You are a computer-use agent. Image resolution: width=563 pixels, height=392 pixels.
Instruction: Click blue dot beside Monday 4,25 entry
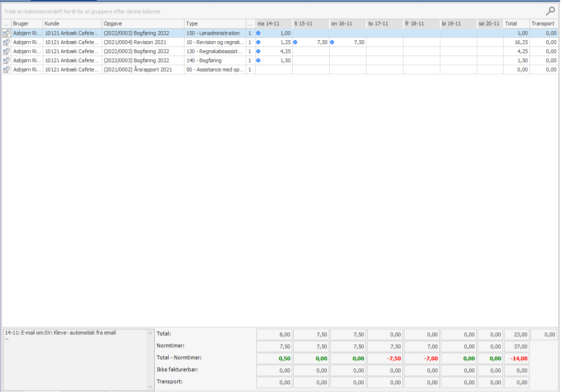coord(259,51)
